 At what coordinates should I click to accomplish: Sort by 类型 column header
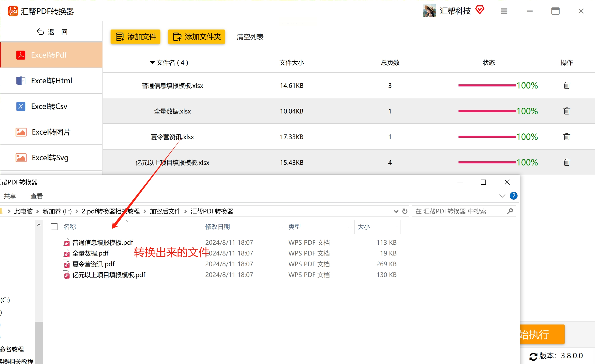coord(294,227)
